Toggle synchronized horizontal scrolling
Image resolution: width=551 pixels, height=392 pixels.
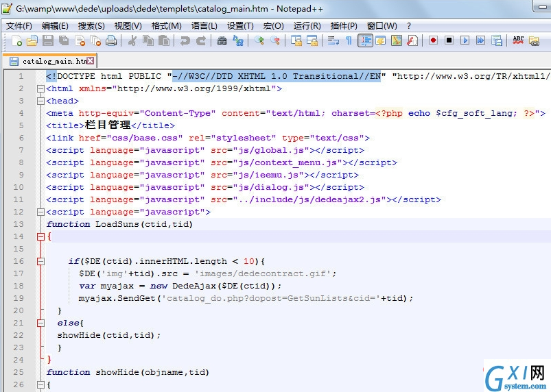pyautogui.click(x=312, y=40)
